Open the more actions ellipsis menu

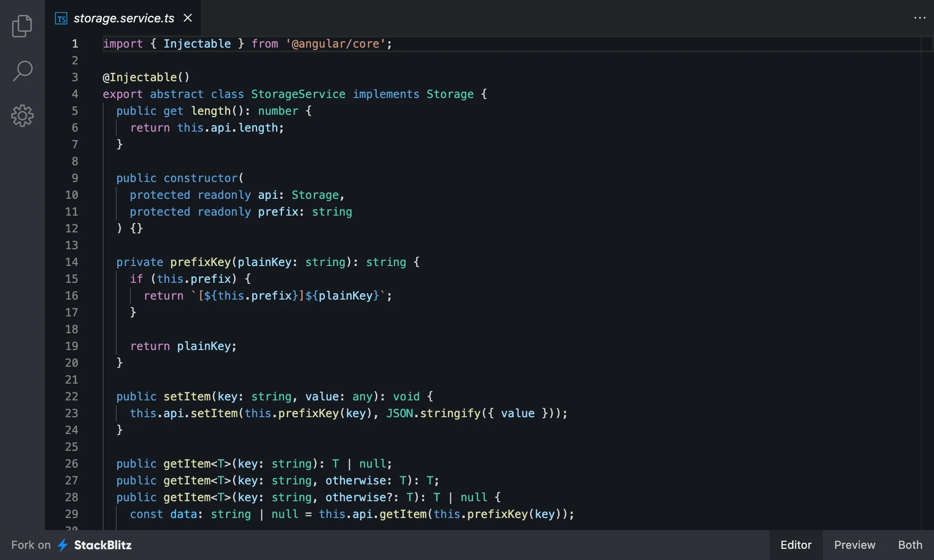point(920,18)
